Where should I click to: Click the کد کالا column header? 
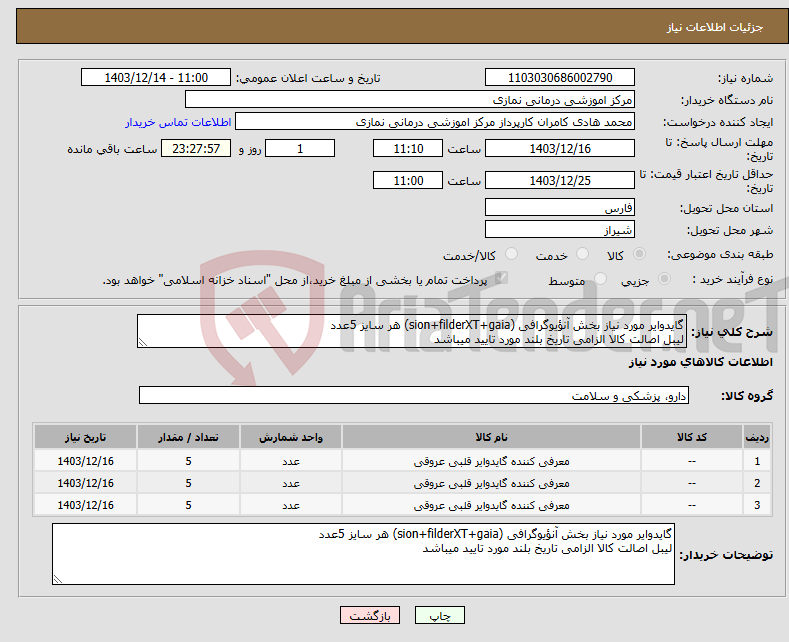(691, 437)
